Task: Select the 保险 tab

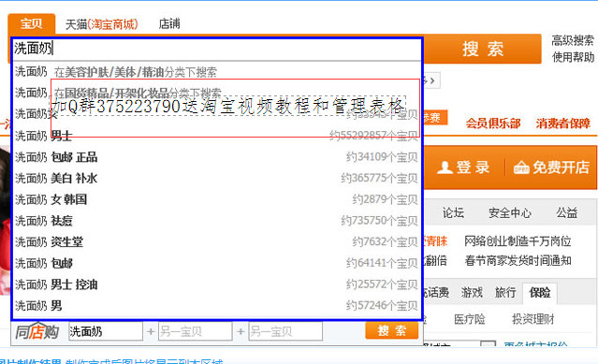Action: point(540,293)
